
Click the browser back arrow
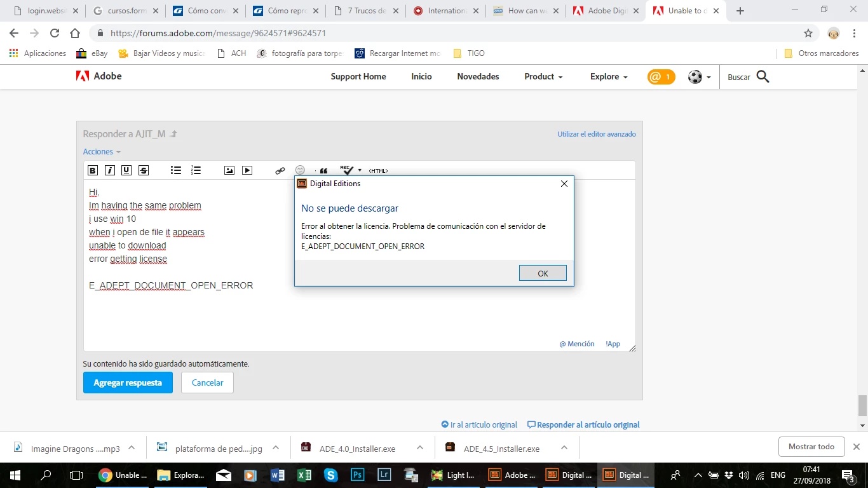point(14,33)
